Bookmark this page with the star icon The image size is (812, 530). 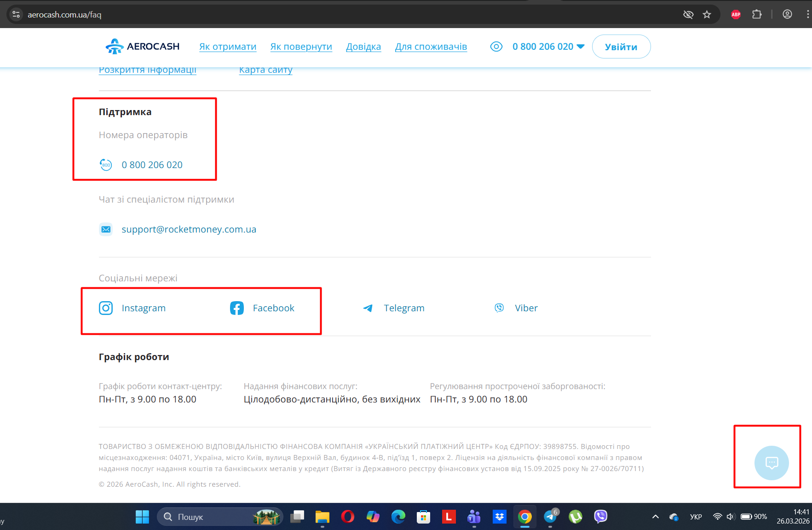pos(707,15)
